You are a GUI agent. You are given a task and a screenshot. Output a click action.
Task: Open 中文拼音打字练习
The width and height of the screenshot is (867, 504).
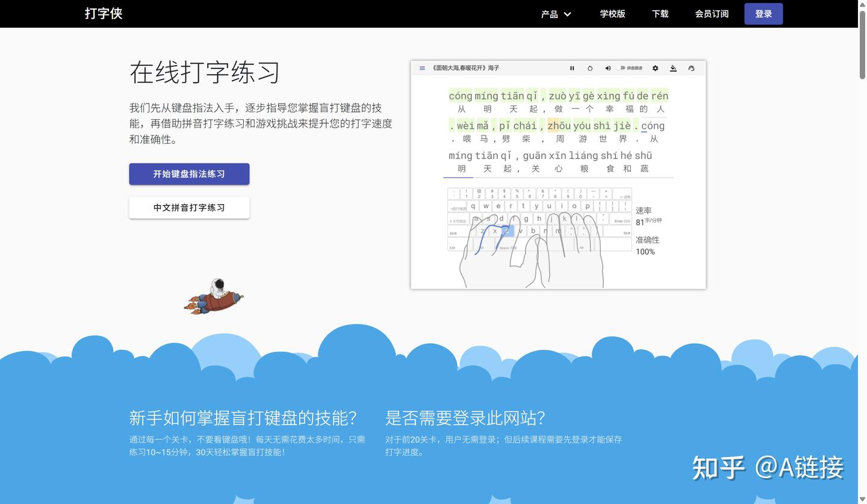click(189, 208)
